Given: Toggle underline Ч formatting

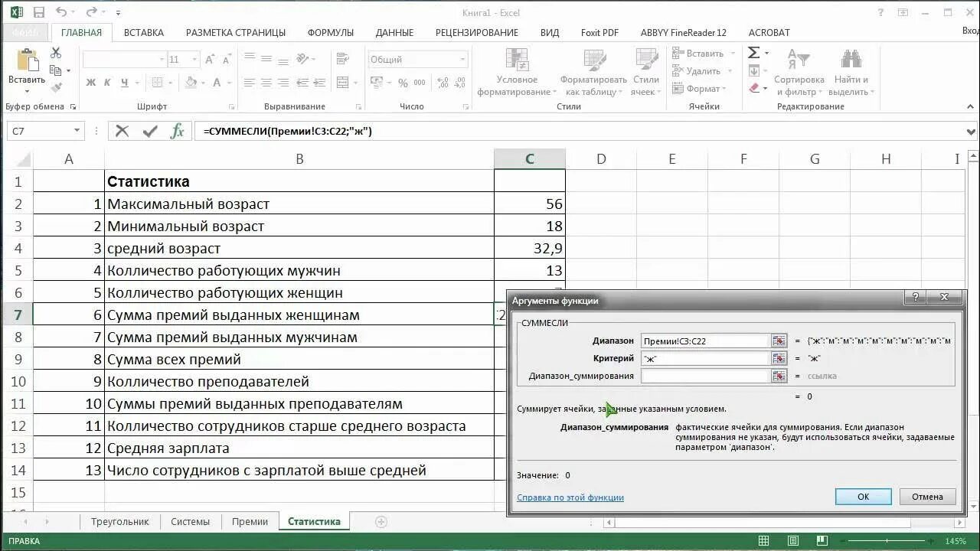Looking at the screenshot, I should pyautogui.click(x=124, y=83).
